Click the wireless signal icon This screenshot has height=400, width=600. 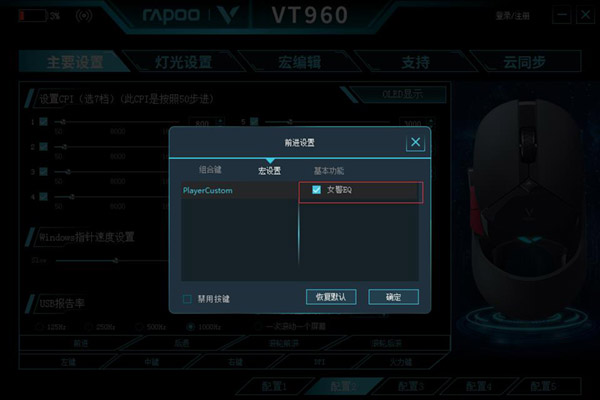84,16
